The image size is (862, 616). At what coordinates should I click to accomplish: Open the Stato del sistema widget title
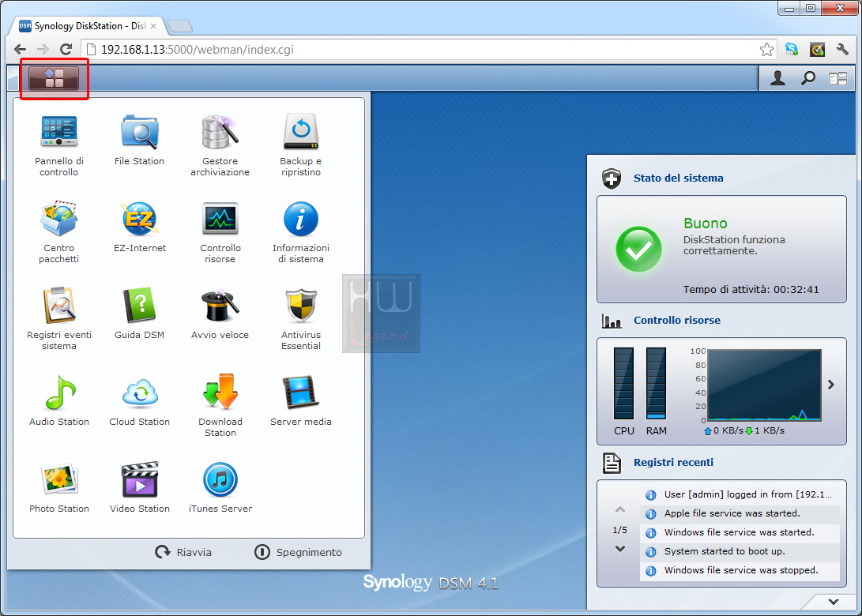(679, 178)
